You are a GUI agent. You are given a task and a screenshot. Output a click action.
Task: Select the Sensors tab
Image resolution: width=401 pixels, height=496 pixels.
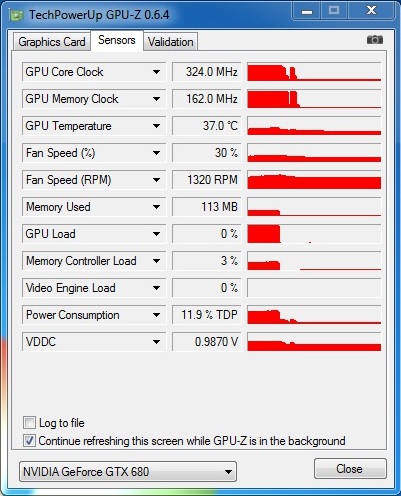pyautogui.click(x=117, y=40)
